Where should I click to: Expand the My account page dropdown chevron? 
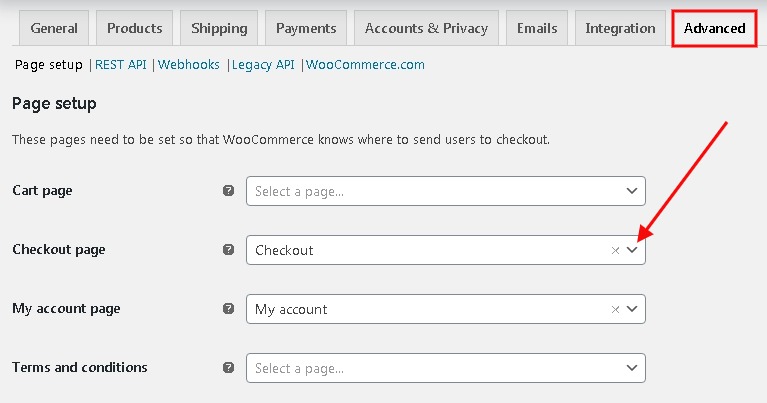[632, 309]
